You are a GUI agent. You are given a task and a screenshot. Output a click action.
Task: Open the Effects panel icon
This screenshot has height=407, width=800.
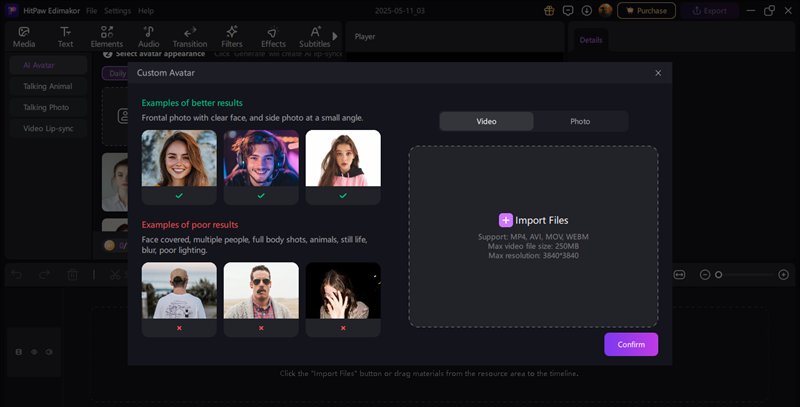[273, 33]
